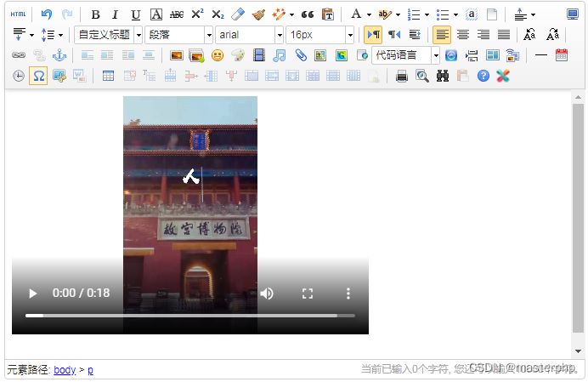Image resolution: width=588 pixels, height=382 pixels.
Task: Open search and replace binoculars
Action: (443, 77)
